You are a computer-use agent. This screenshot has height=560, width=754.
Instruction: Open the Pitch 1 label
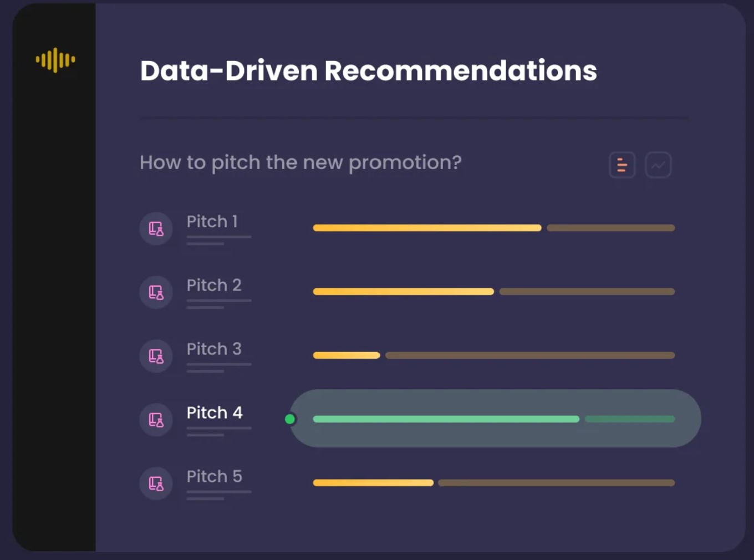point(212,221)
